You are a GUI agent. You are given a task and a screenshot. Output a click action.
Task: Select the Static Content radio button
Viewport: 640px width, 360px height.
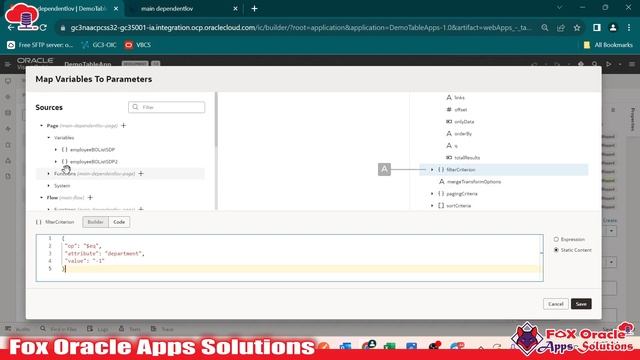pos(556,250)
